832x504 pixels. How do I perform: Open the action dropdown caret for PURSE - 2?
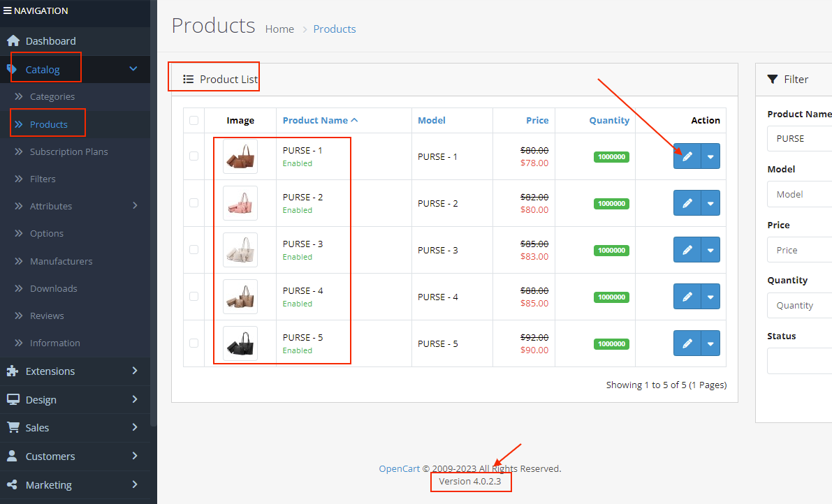[710, 203]
